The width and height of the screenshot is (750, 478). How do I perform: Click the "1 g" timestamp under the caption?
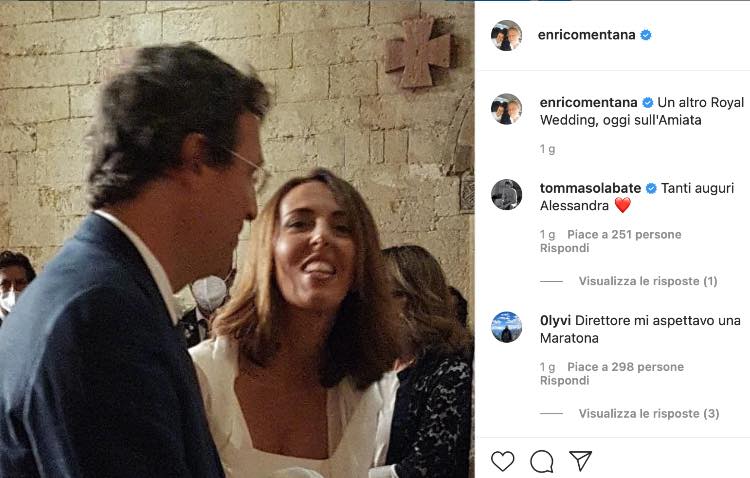(x=547, y=149)
